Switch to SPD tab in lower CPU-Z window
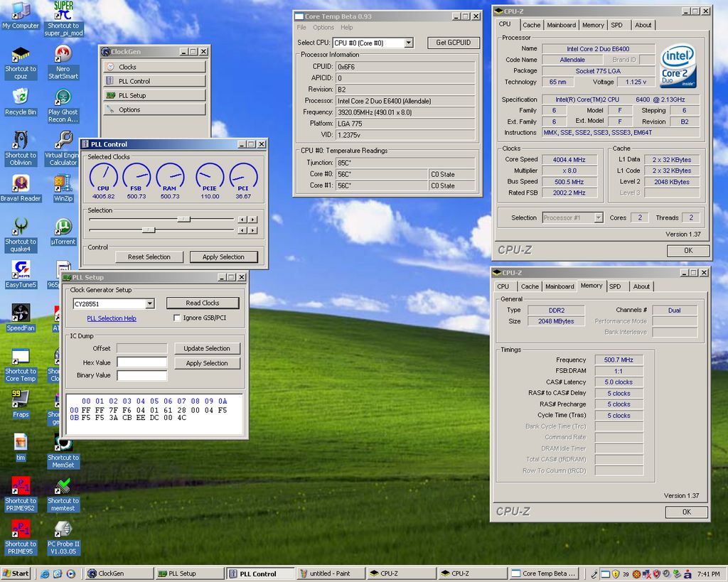This screenshot has height=582, width=728. pyautogui.click(x=615, y=286)
